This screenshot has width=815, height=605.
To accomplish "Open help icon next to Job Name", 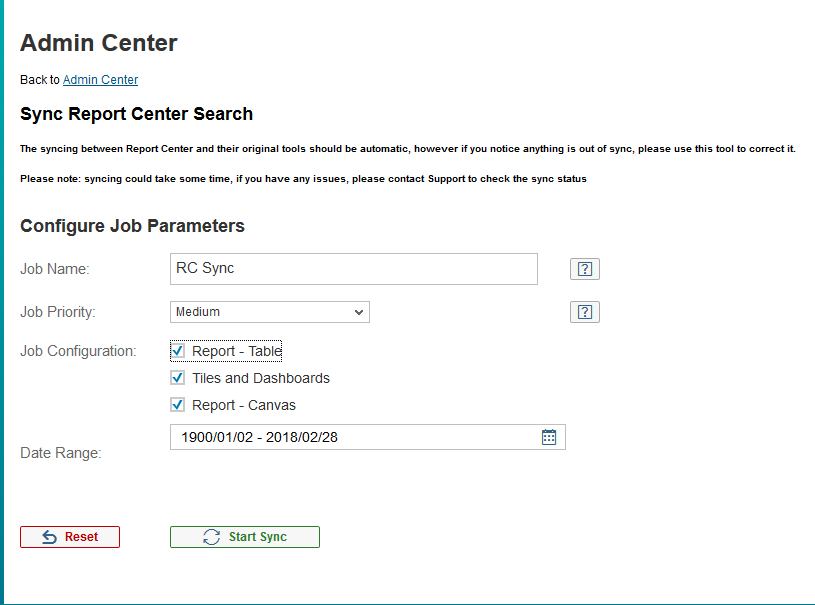I will point(585,269).
